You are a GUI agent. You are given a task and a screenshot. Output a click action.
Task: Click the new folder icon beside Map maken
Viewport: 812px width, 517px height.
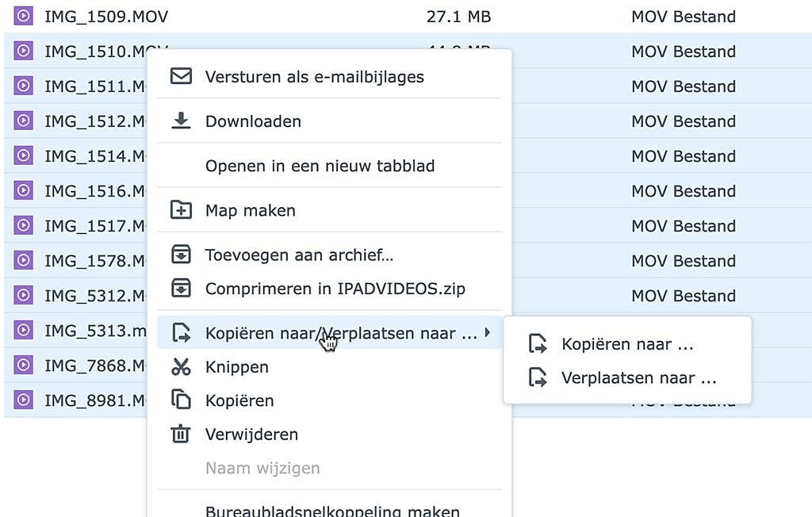pyautogui.click(x=182, y=211)
